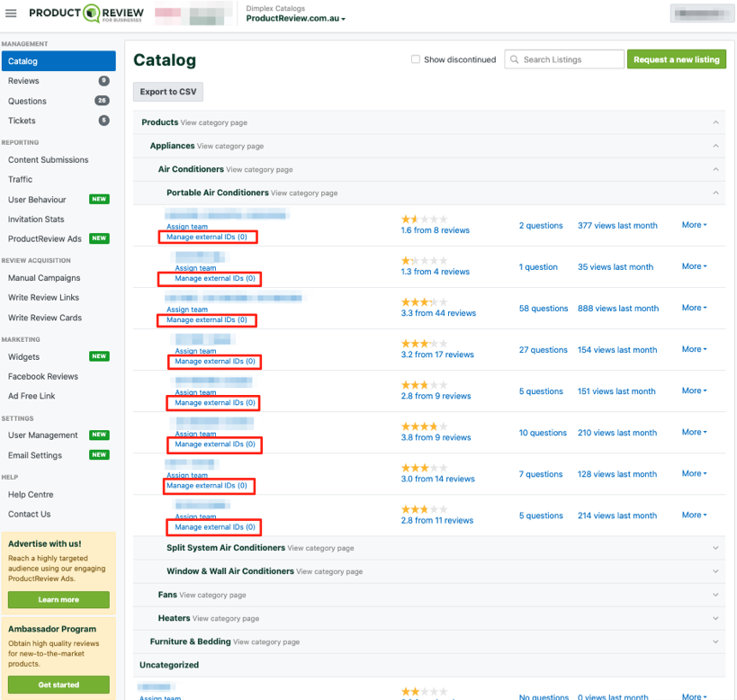Open the hamburger navigation menu
Image resolution: width=737 pixels, height=700 pixels.
tap(11, 13)
